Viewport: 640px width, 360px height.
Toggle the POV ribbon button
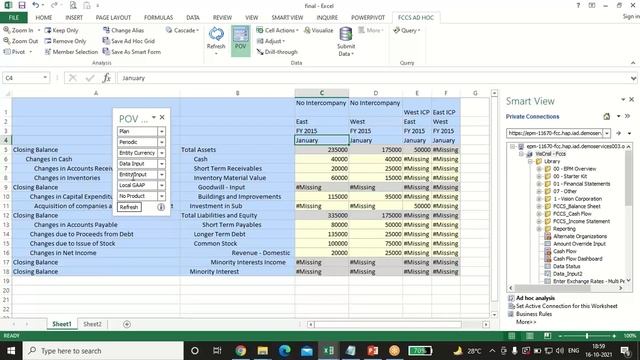[240, 40]
